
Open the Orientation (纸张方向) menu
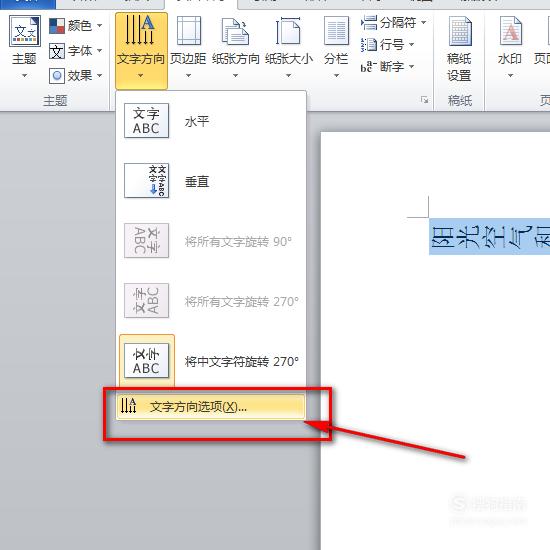point(235,47)
